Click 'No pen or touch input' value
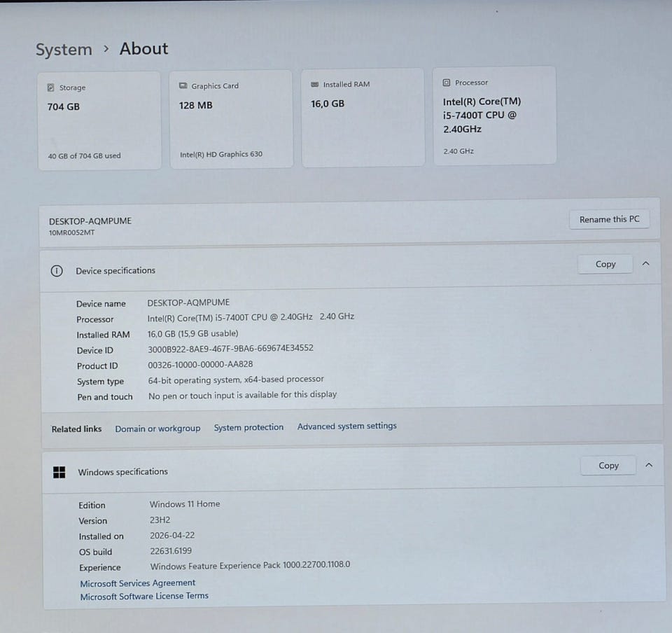The image size is (672, 633). [x=243, y=395]
